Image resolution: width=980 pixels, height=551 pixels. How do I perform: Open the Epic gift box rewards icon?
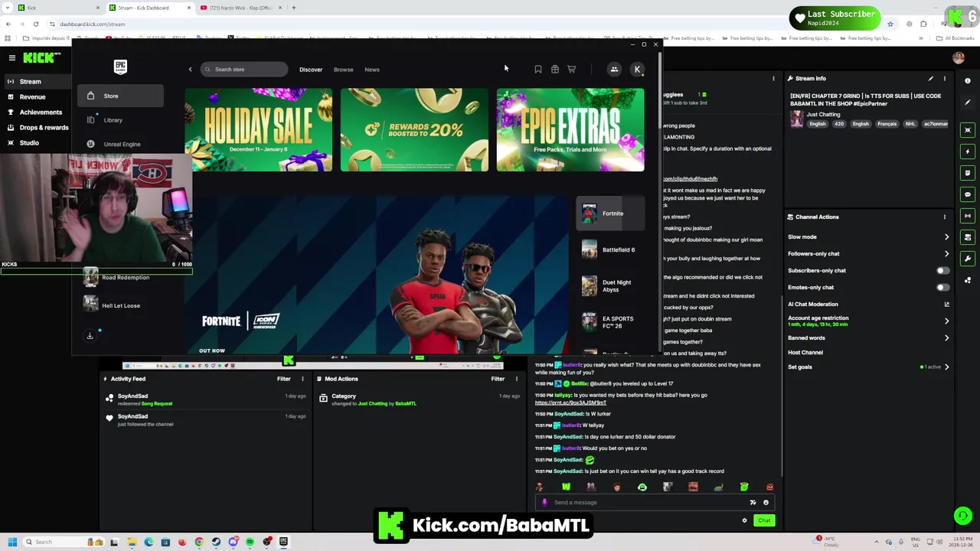coord(555,70)
